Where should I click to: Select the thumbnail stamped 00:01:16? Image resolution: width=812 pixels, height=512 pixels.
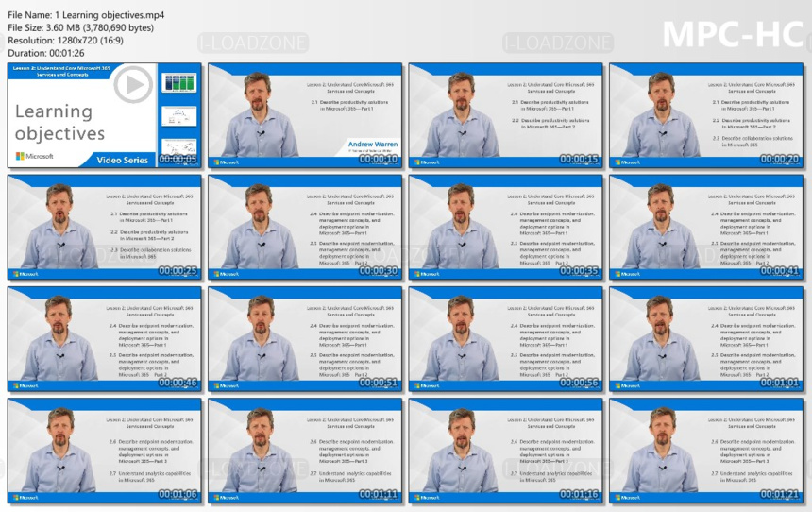coord(505,451)
